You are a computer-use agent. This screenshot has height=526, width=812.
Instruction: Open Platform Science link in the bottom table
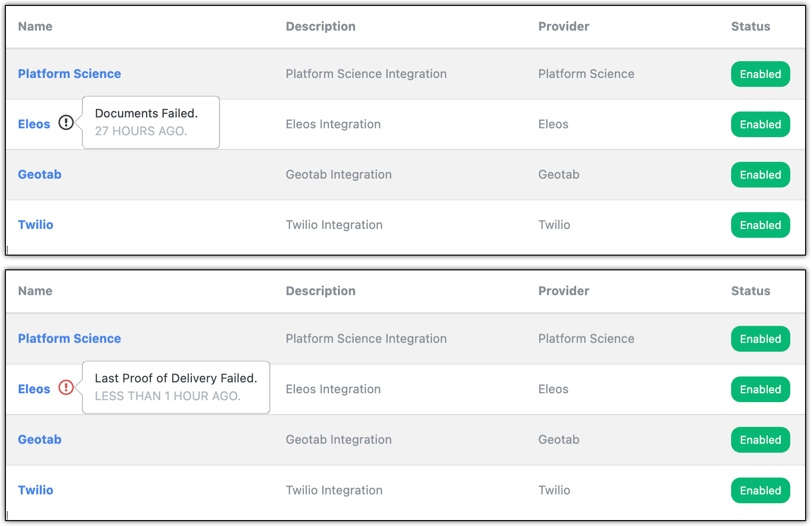click(70, 339)
